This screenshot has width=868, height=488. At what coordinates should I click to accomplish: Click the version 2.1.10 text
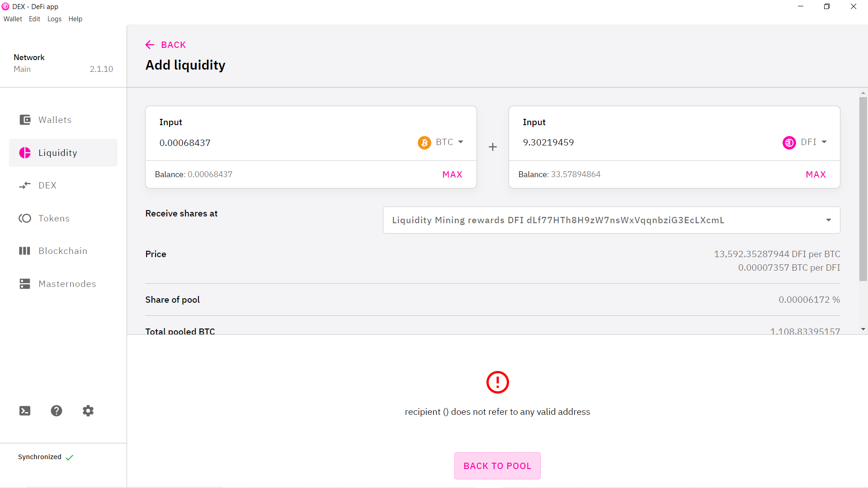(x=101, y=69)
